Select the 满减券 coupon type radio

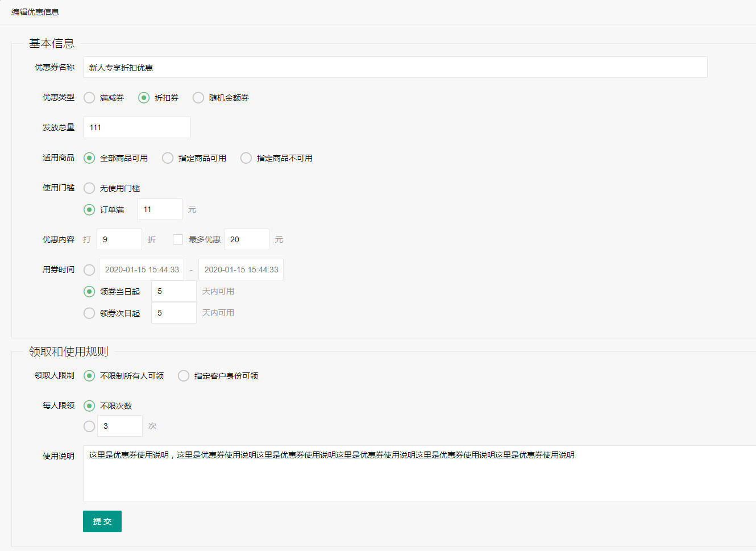pos(89,98)
